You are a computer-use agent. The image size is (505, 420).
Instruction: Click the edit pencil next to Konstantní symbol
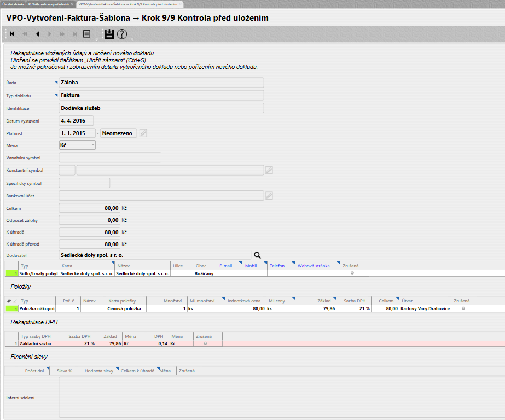[269, 171]
